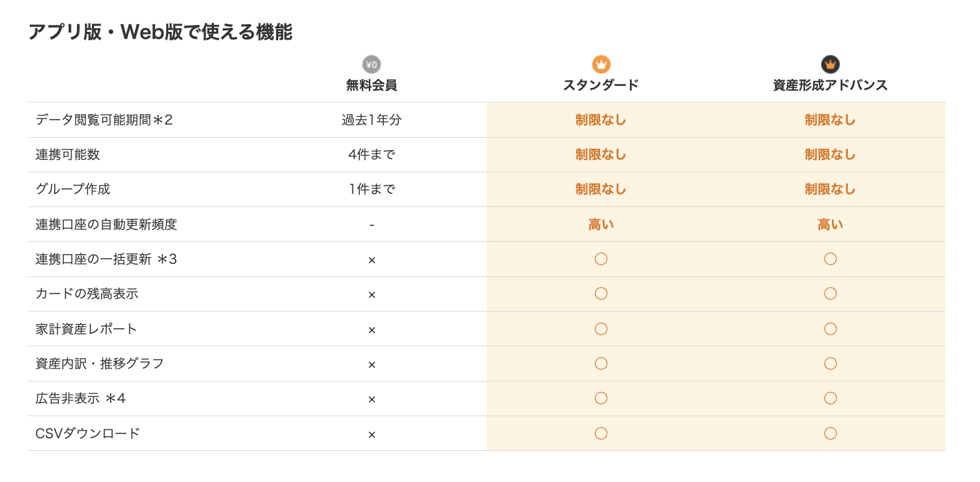Click the orange crown Standard plan icon
The width and height of the screenshot is (980, 482).
click(x=601, y=64)
